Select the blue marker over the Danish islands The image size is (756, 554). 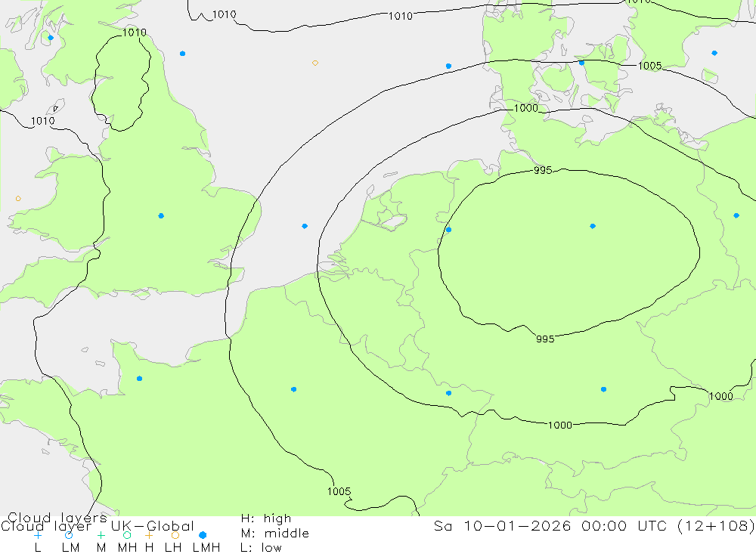[581, 63]
